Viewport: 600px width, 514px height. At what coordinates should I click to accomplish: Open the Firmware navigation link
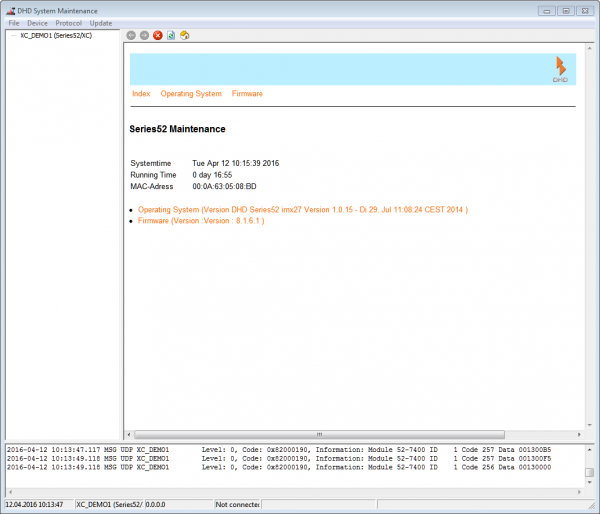247,94
